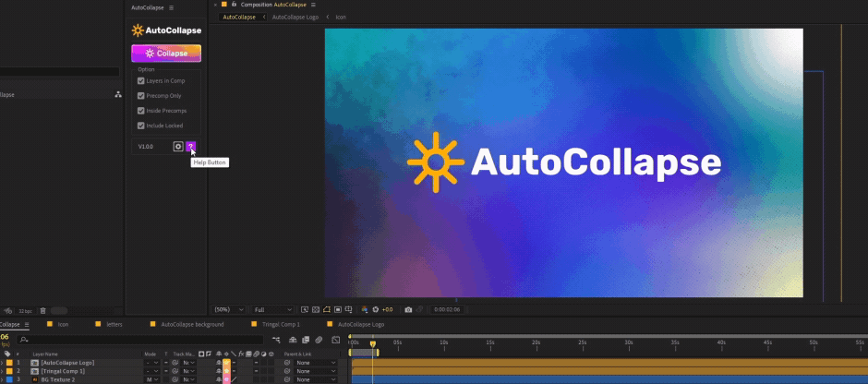The image size is (868, 384).
Task: Click the blue BG Texture 2 label color
Action: tap(9, 379)
